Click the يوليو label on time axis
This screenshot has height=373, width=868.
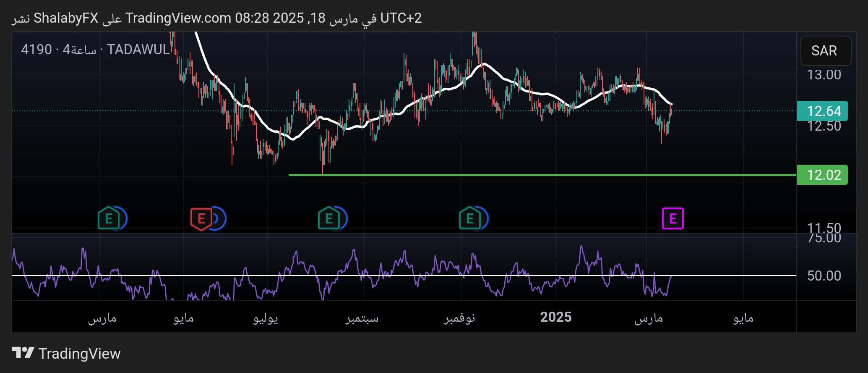click(x=266, y=318)
